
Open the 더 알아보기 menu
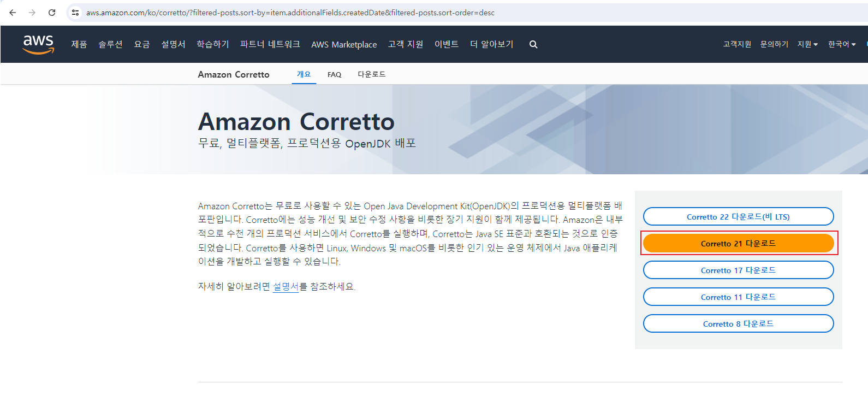(492, 44)
